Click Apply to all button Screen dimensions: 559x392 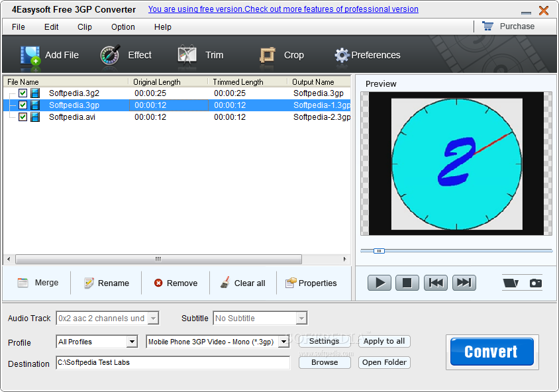coord(384,342)
